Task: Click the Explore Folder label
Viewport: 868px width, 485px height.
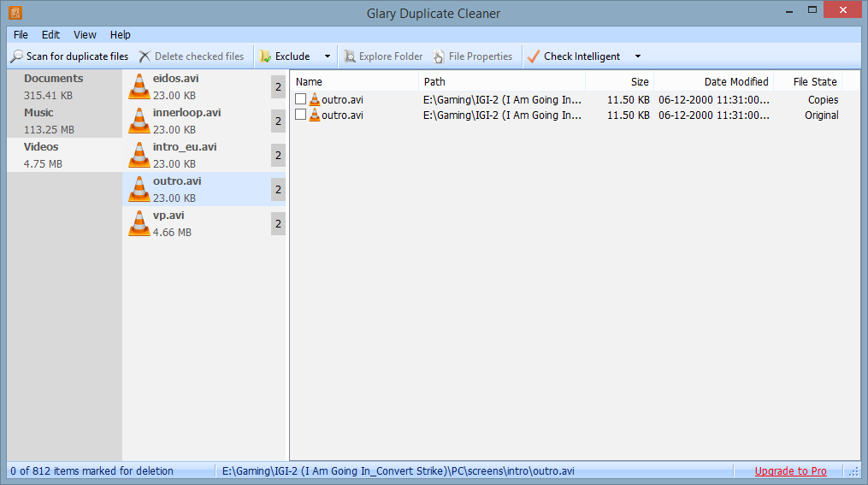Action: click(391, 56)
